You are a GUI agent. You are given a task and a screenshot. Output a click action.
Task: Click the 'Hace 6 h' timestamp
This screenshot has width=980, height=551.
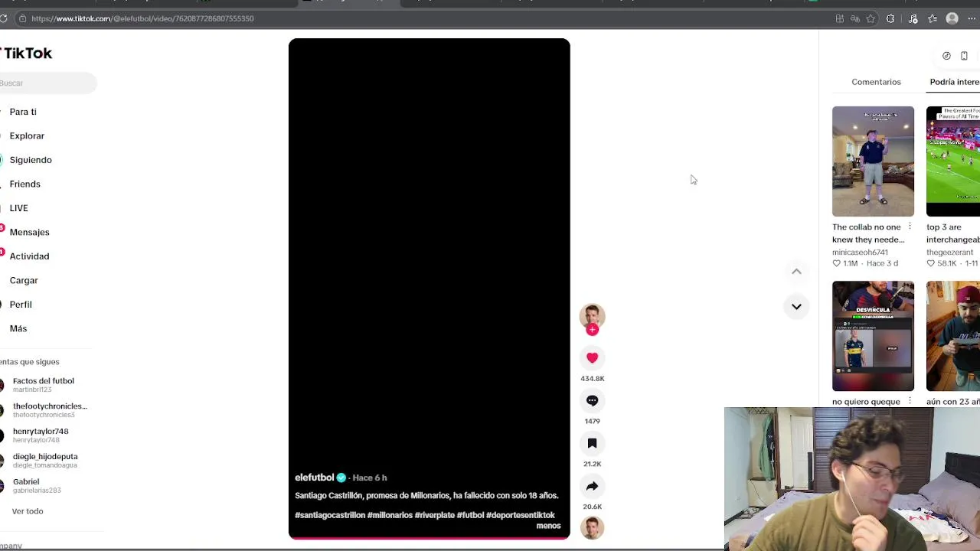[x=370, y=478]
